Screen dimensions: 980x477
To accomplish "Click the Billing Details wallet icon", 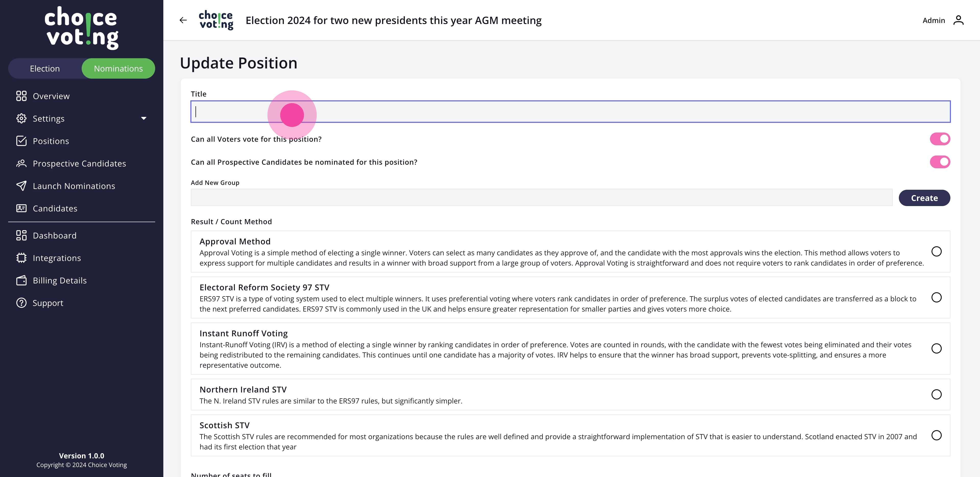I will click(21, 280).
